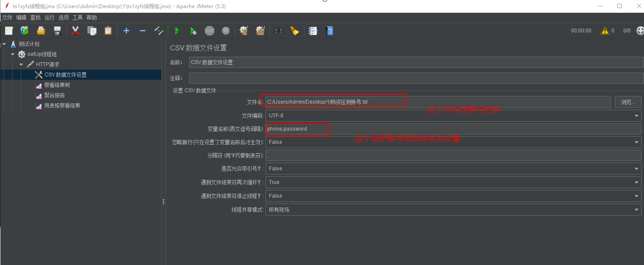Open the 是否允许带引号 dropdown
Screen dimensions: 644x265
coord(454,168)
